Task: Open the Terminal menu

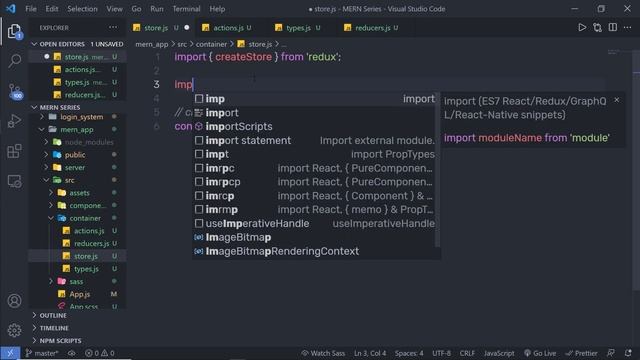Action: click(186, 9)
